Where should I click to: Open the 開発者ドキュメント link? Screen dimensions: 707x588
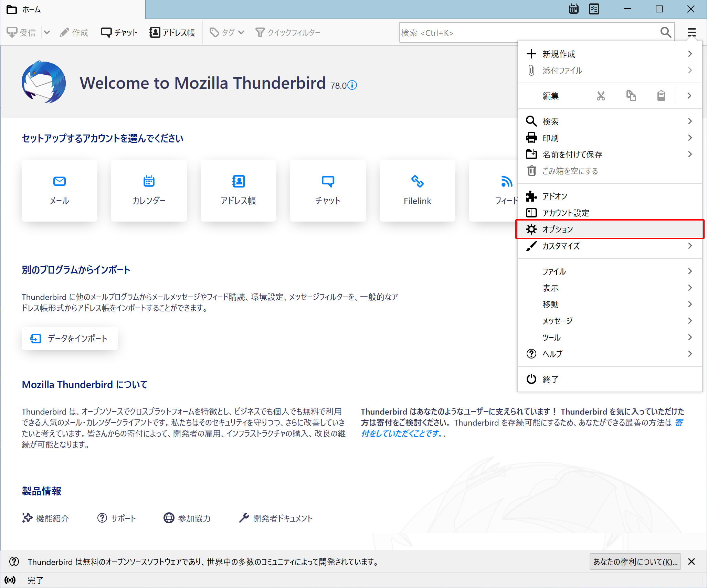coord(276,518)
